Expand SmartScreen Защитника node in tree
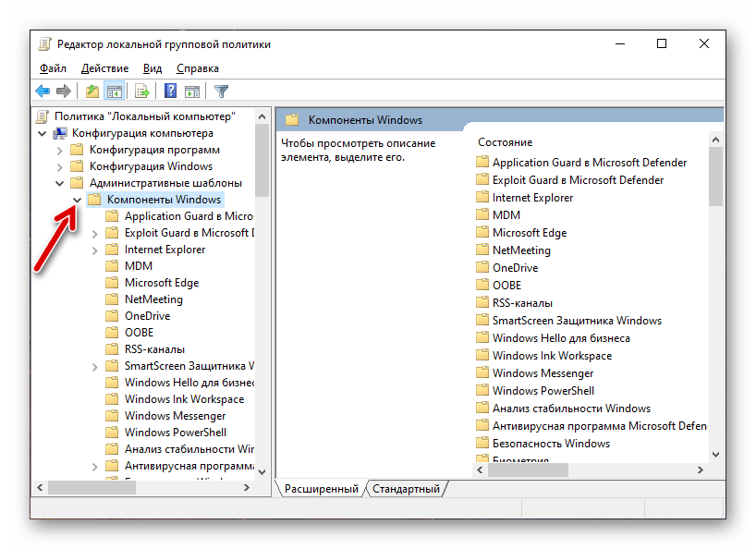The height and width of the screenshot is (549, 756). click(x=94, y=367)
